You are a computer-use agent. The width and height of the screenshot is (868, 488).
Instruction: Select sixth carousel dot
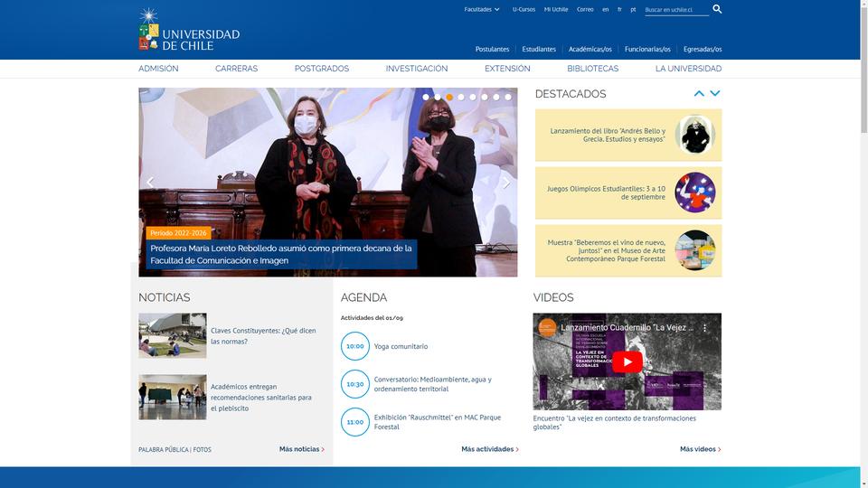(485, 97)
